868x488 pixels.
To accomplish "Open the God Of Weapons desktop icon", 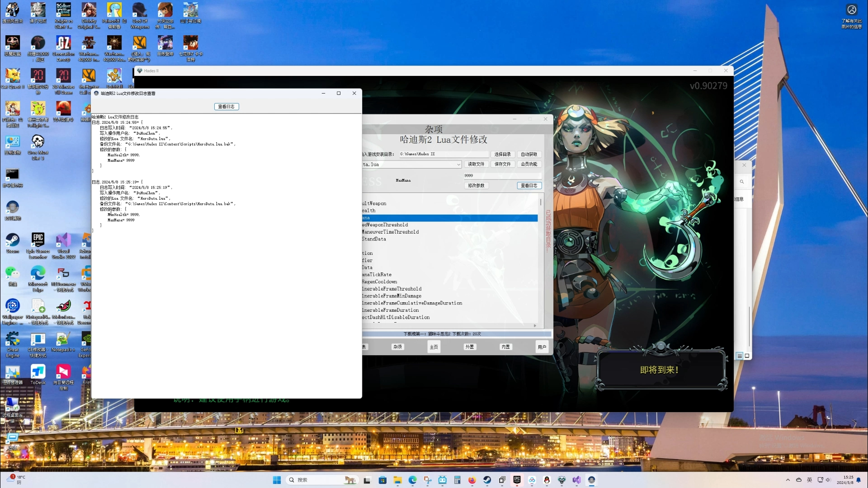I will [x=140, y=15].
